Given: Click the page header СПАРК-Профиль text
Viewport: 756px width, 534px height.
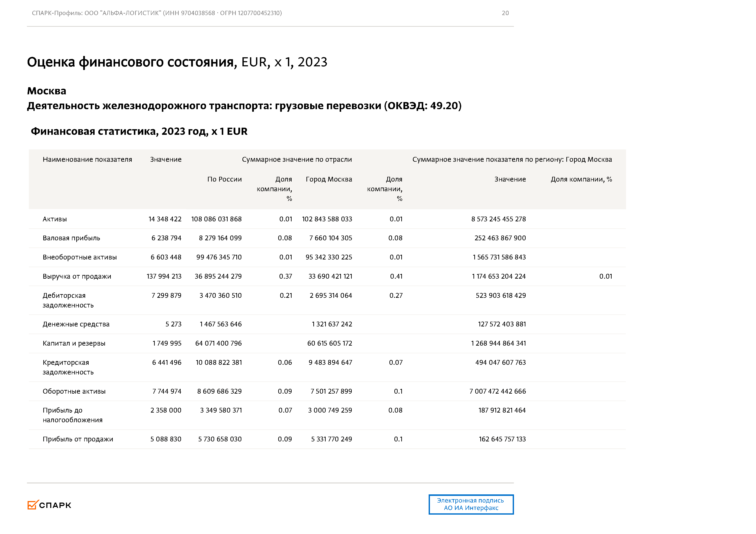Looking at the screenshot, I should 157,13.
